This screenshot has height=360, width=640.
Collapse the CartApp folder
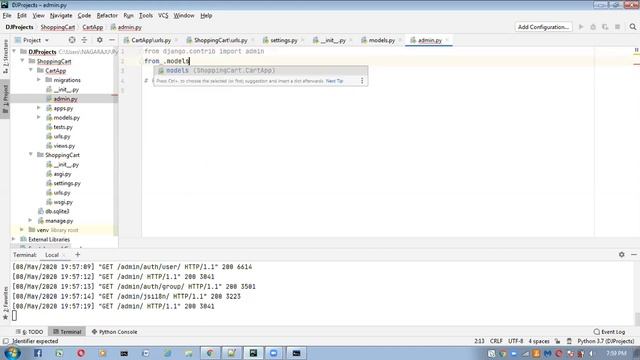[31, 70]
